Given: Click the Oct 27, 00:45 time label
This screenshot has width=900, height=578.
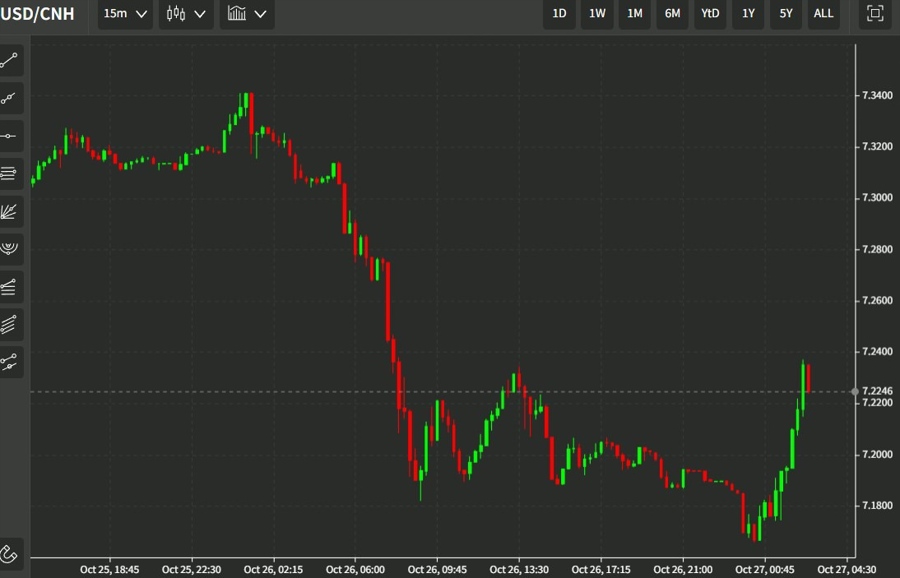Looking at the screenshot, I should coord(765,569).
